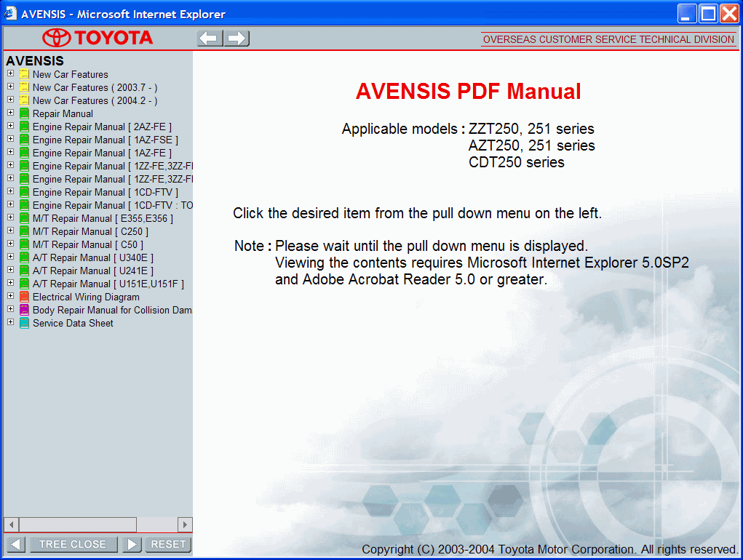Select the Repair Manual green book icon
This screenshot has height=560, width=743.
pos(24,113)
